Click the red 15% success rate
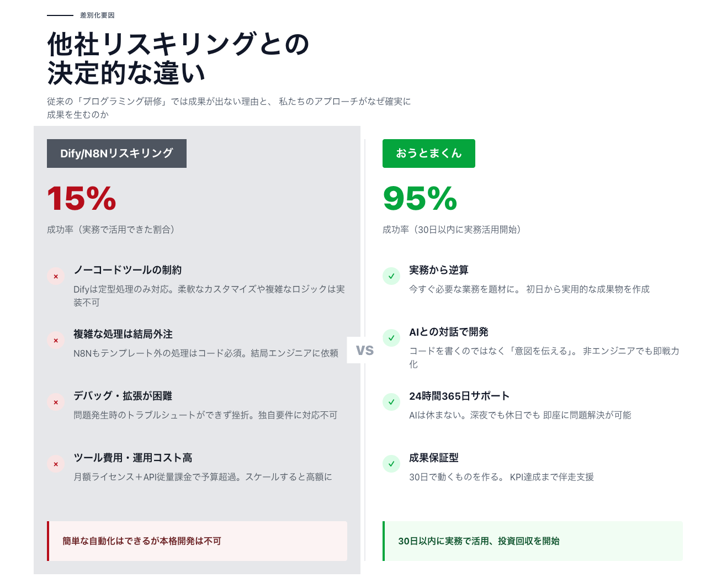 point(82,199)
